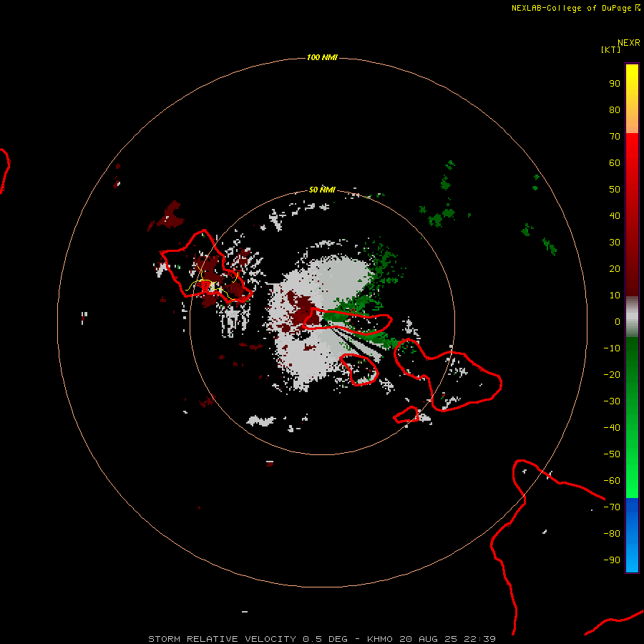
Task: Click the -90 value on the velocity scale
Action: 612,560
